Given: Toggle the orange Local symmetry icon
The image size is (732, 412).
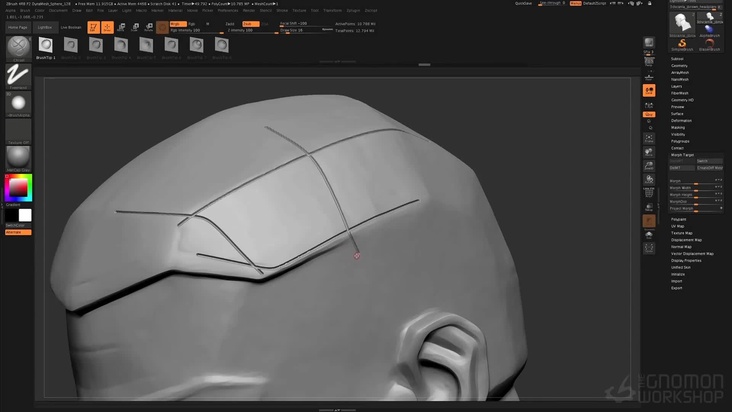Looking at the screenshot, I should pos(649,91).
